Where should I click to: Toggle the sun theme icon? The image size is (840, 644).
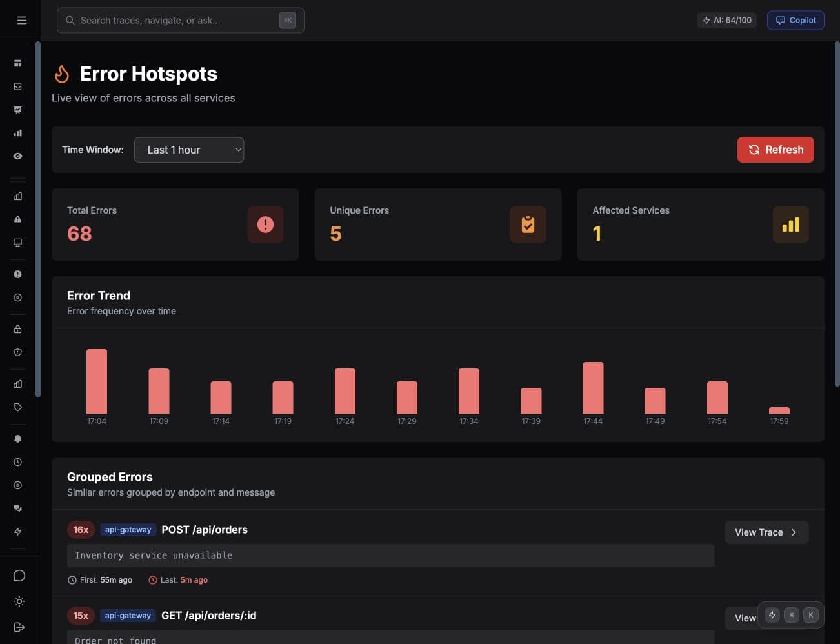[x=19, y=601]
